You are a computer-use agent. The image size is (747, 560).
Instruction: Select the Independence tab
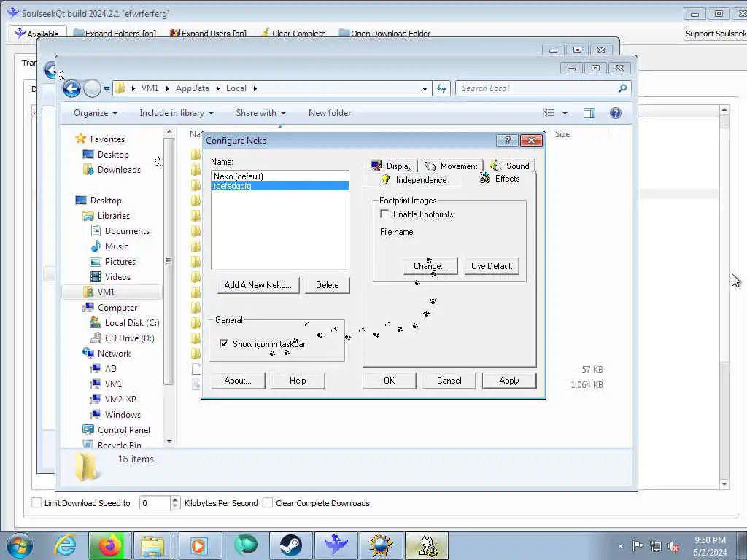coord(414,180)
